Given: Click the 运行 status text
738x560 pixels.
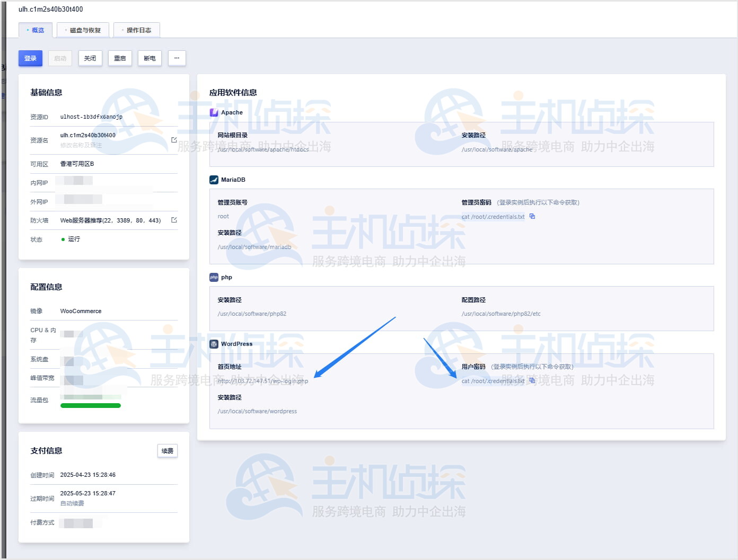Looking at the screenshot, I should 74,239.
